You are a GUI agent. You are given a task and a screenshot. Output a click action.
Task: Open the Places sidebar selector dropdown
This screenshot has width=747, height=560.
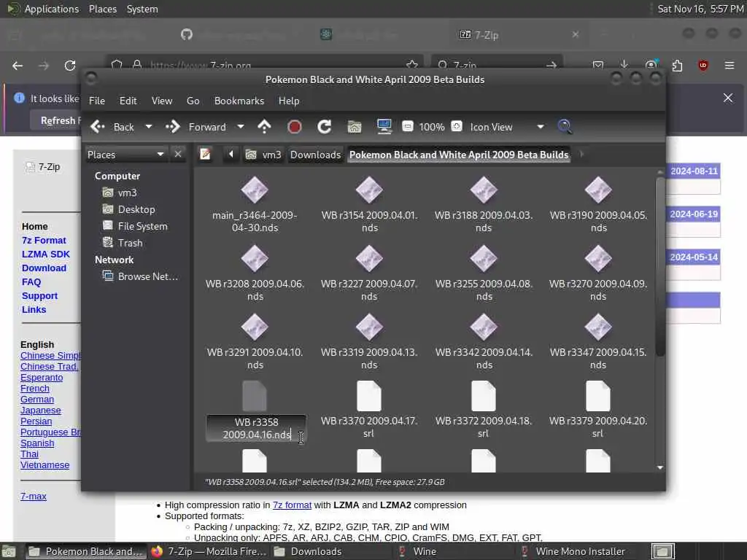126,155
